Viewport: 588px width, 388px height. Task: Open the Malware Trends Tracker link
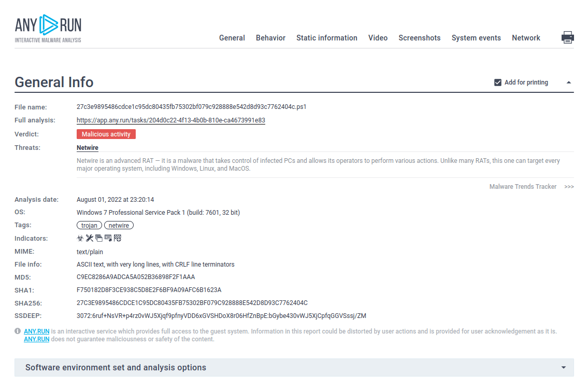[523, 187]
